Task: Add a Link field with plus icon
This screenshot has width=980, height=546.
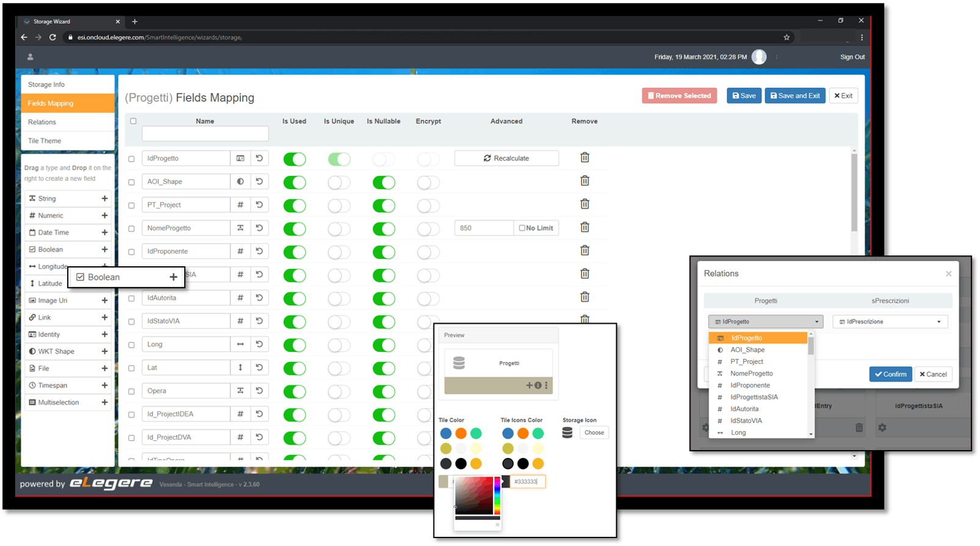Action: [x=104, y=318]
